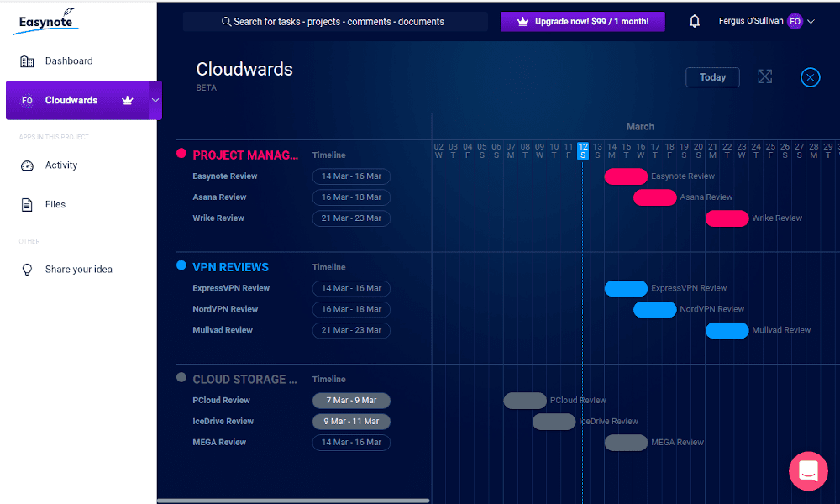840x504 pixels.
Task: Click the crown icon on Upgrade button
Action: pyautogui.click(x=522, y=22)
